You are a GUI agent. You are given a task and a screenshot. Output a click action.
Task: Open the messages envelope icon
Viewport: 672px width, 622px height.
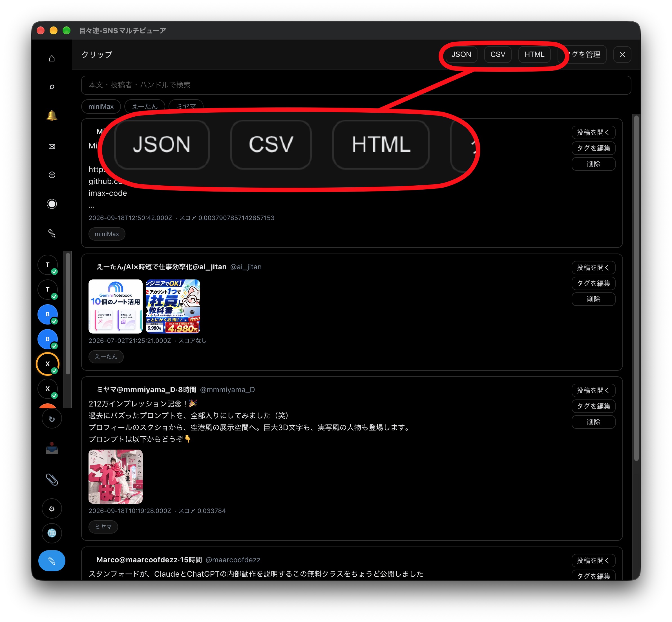coord(52,146)
